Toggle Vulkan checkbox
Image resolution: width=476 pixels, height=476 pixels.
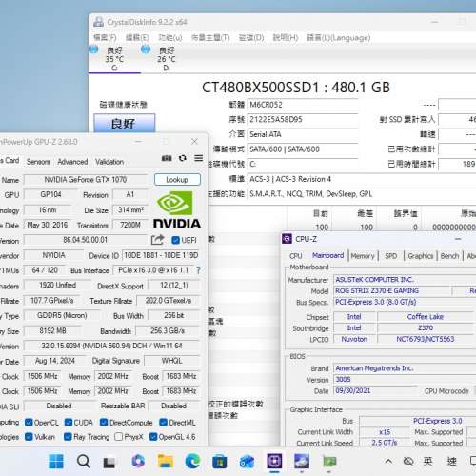pos(29,437)
